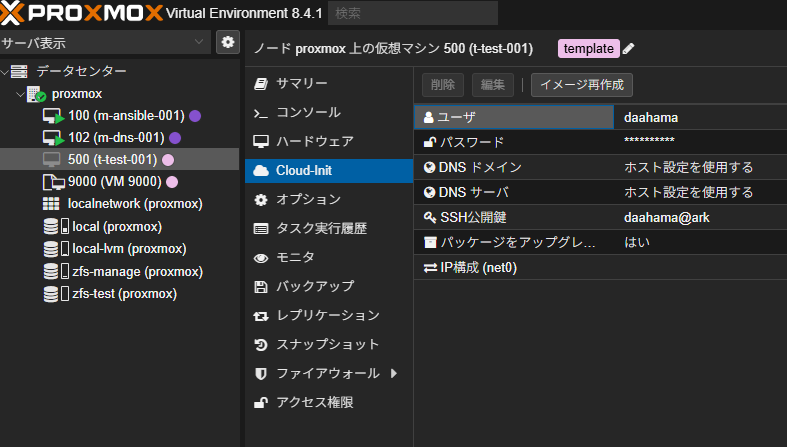
Task: Select the IP構成 (net0) row
Action: coord(600,267)
